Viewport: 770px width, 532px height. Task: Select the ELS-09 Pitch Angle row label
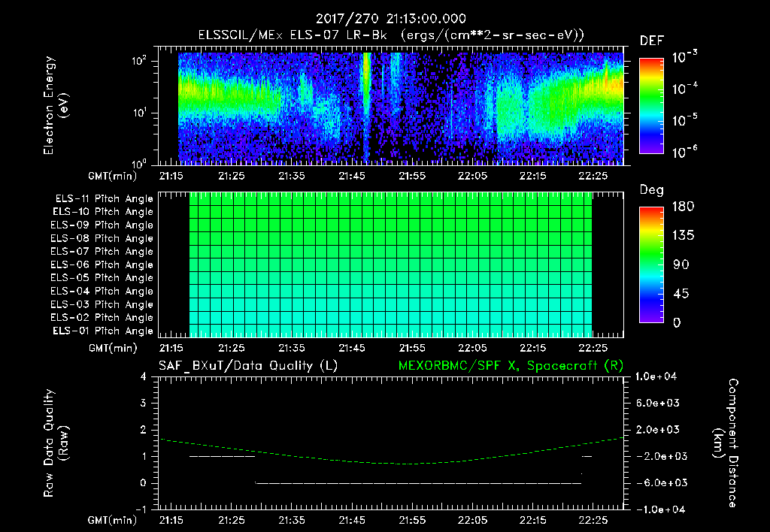tap(102, 225)
